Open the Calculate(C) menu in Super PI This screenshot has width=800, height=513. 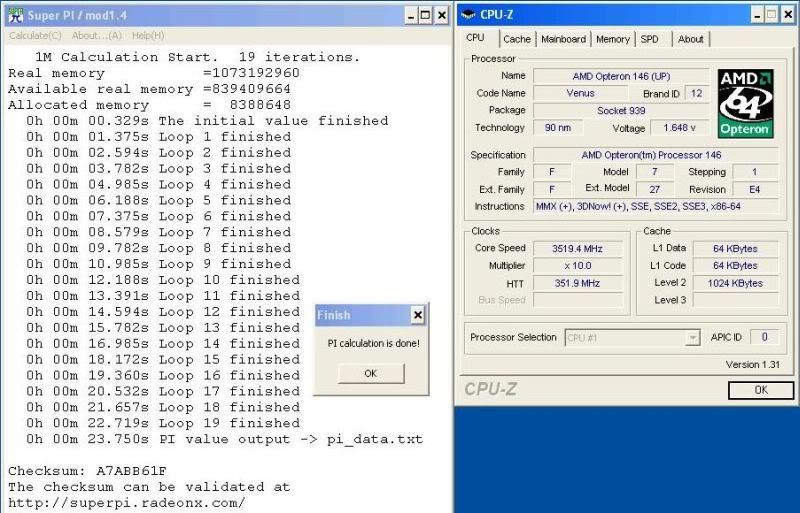point(35,36)
